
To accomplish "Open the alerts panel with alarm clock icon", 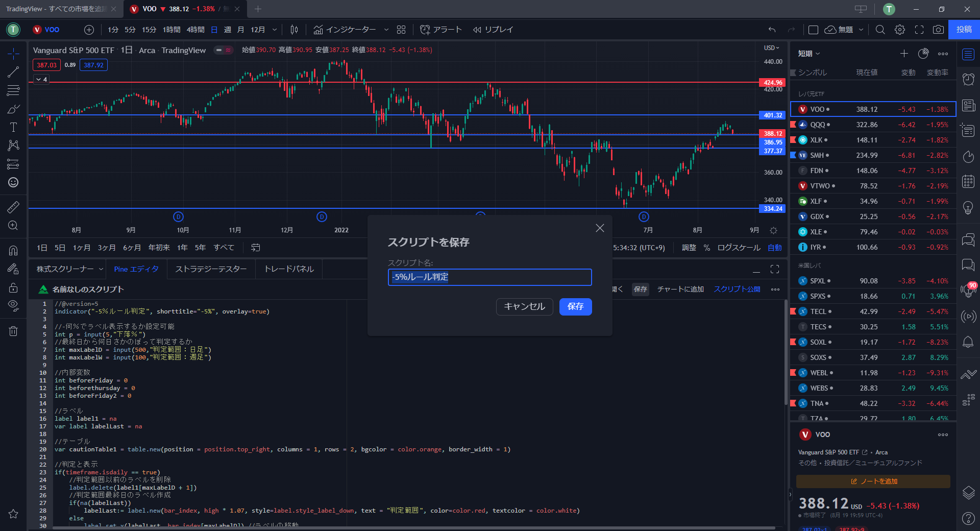I will tap(968, 79).
